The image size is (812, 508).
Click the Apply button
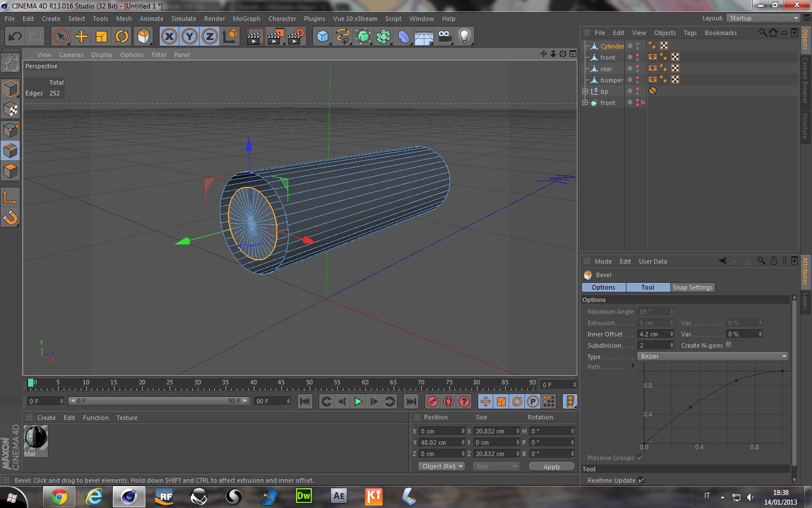(x=551, y=467)
